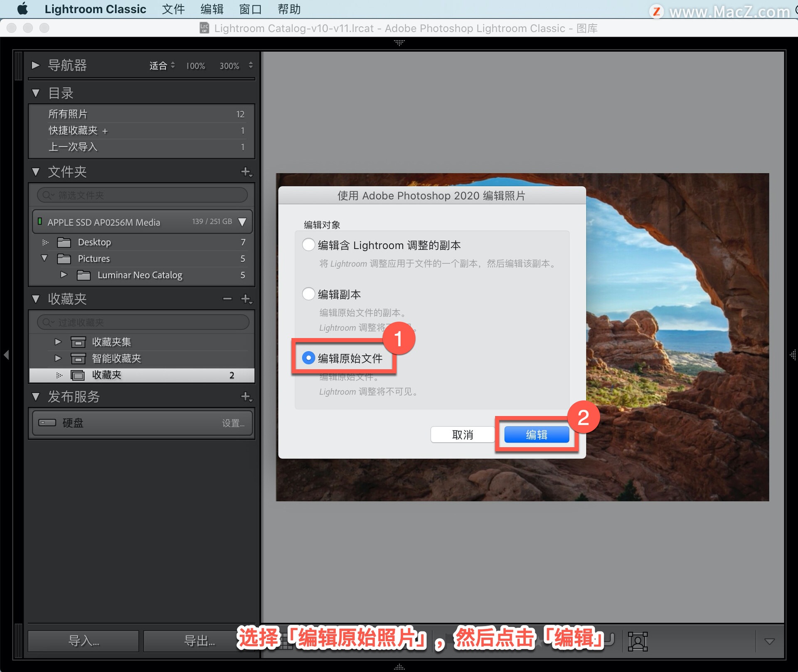Click the Pictures folder icon

click(64, 259)
